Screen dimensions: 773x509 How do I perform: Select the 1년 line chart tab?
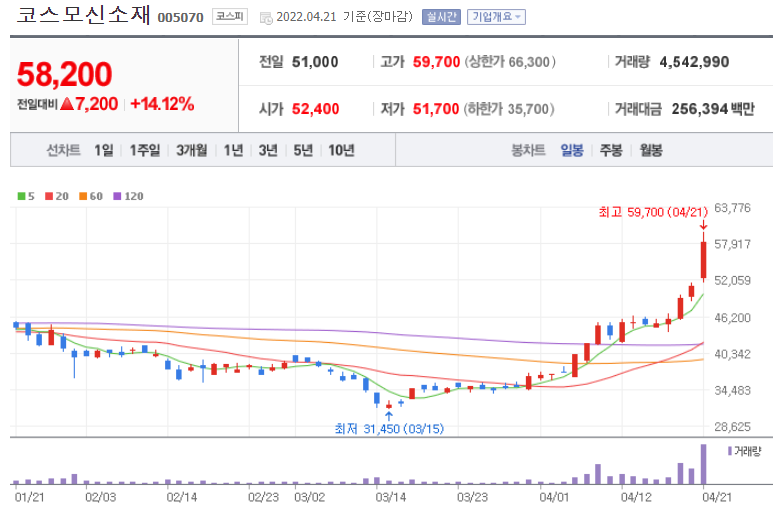(x=233, y=150)
